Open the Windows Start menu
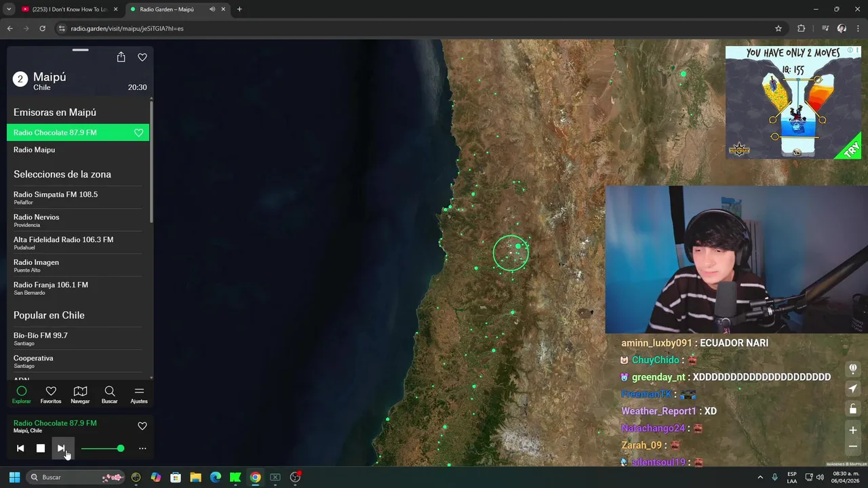Viewport: 868px width, 488px height. click(x=14, y=477)
